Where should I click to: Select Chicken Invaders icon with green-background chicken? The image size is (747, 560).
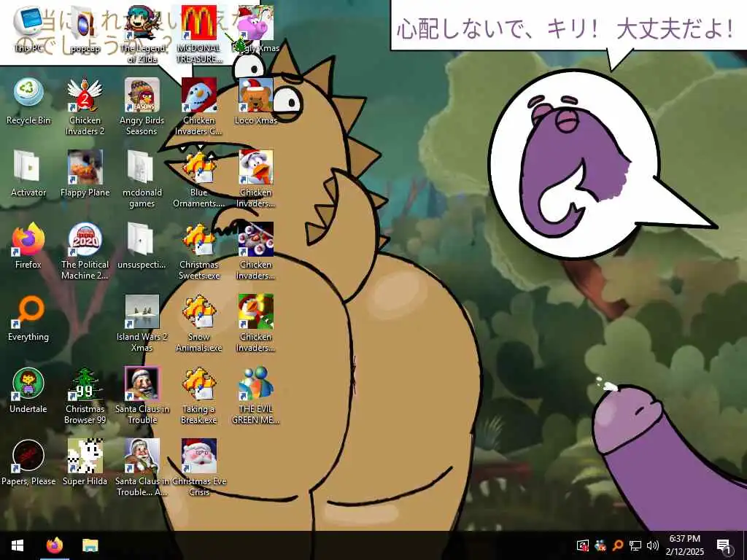point(256,324)
